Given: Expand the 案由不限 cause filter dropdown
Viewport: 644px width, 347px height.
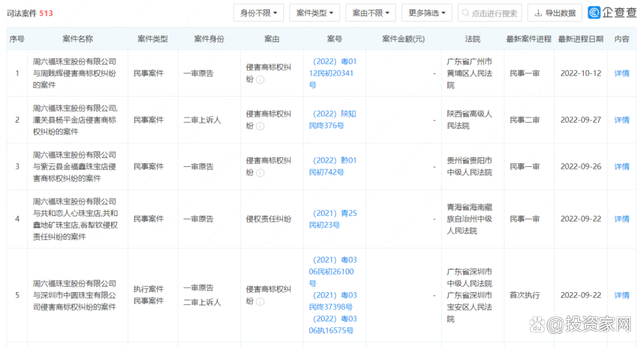Looking at the screenshot, I should [370, 13].
